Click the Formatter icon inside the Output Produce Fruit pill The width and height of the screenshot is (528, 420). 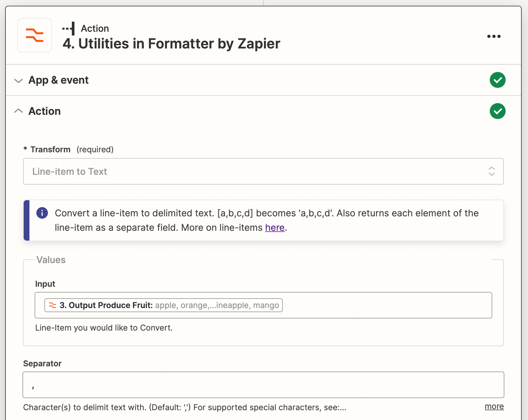53,305
